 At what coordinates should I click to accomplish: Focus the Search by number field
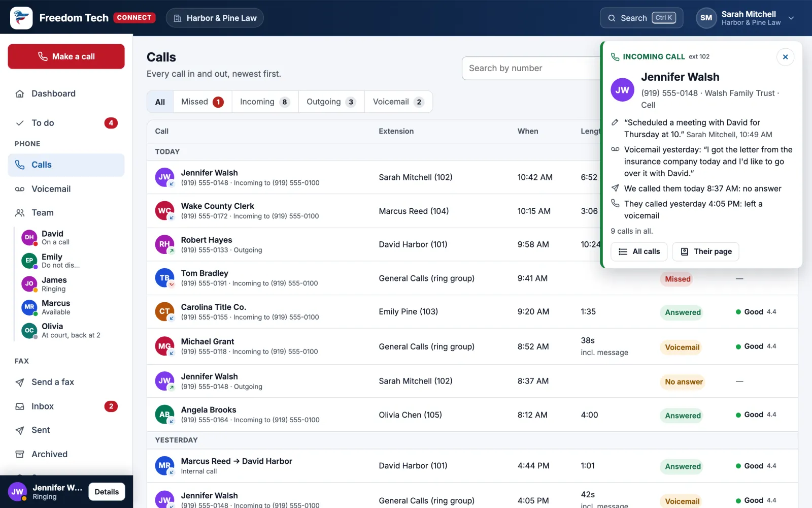click(x=531, y=68)
